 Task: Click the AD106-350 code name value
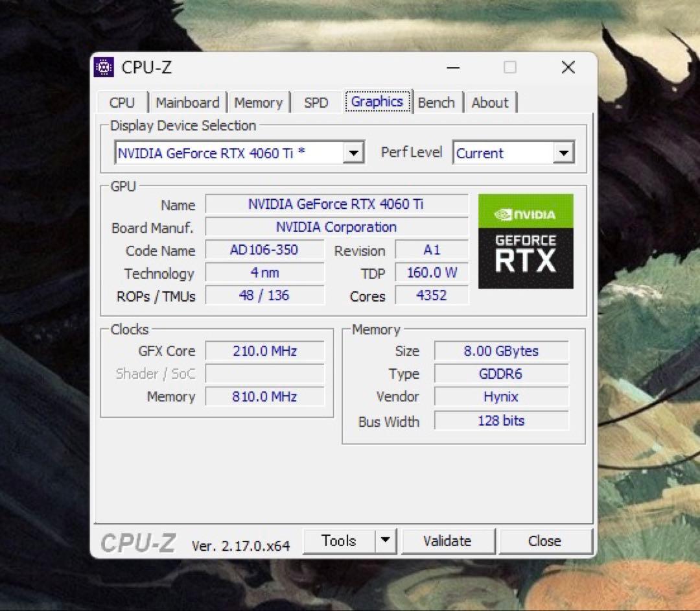pos(264,250)
